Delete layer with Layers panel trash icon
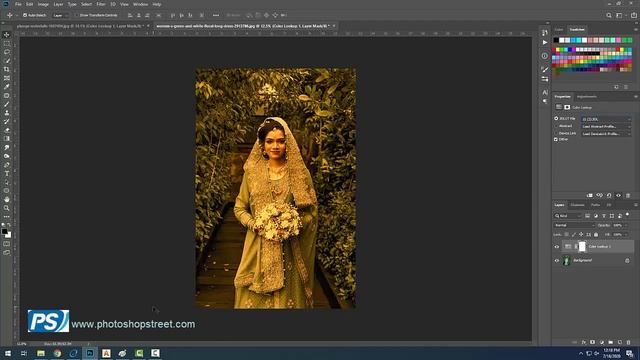The height and width of the screenshot is (360, 640). pos(629,342)
